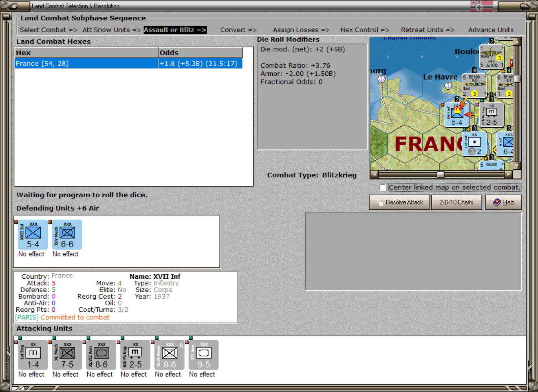Click map horizontal scrollbar right arrow
This screenshot has width=538, height=392.
pyautogui.click(x=508, y=174)
